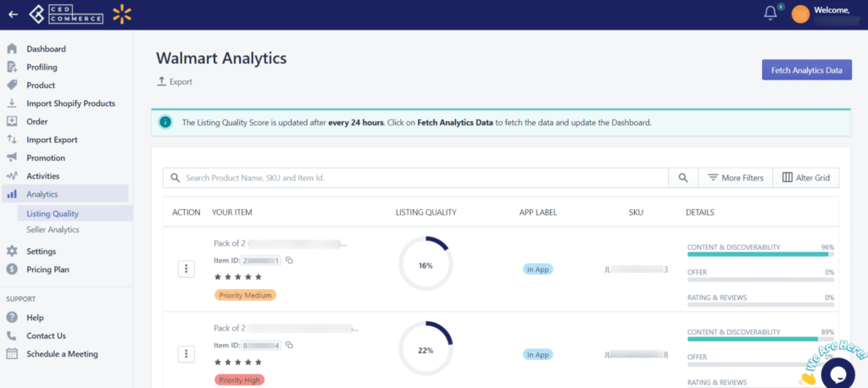This screenshot has width=868, height=388.
Task: Click the search magnifier button
Action: tap(683, 178)
